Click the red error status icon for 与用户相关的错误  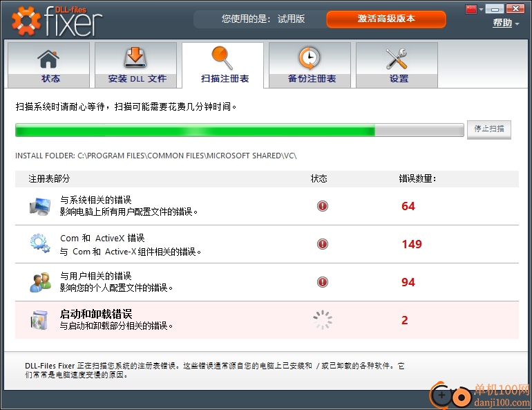coord(323,282)
